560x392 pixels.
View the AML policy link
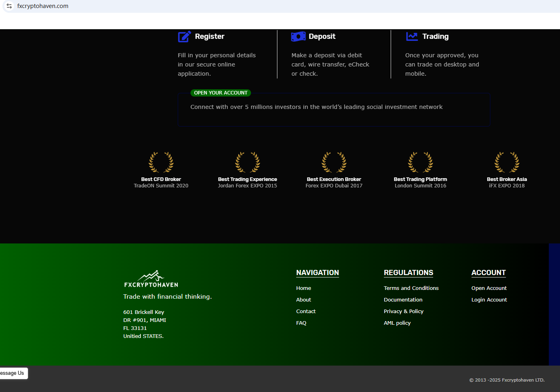[x=397, y=323]
